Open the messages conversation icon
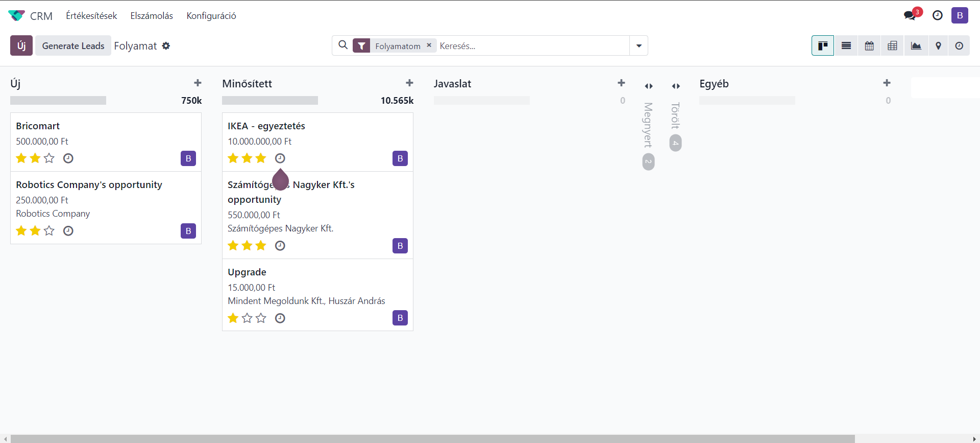 point(909,16)
